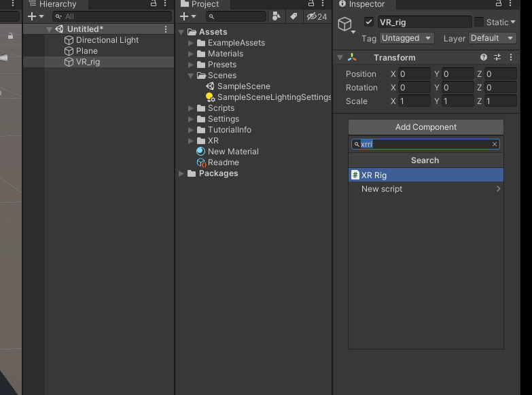532x395 pixels.
Task: Open the New script submenu
Action: 426,189
